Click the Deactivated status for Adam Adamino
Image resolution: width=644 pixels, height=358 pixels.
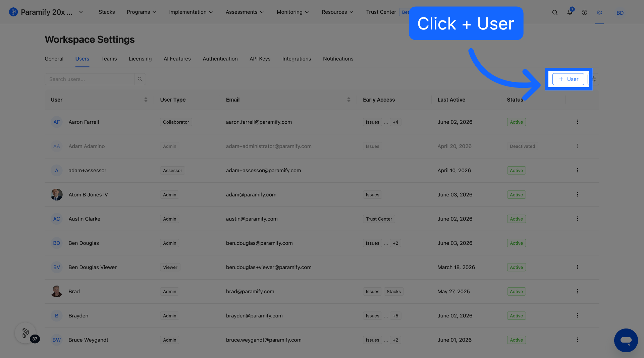click(x=522, y=146)
